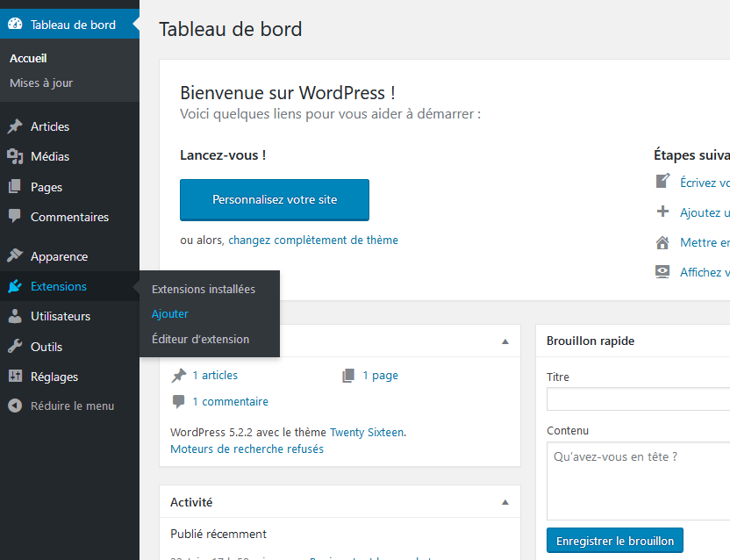The height and width of the screenshot is (560, 730).
Task: Click the Twenty Sixteen theme link
Action: 367,433
